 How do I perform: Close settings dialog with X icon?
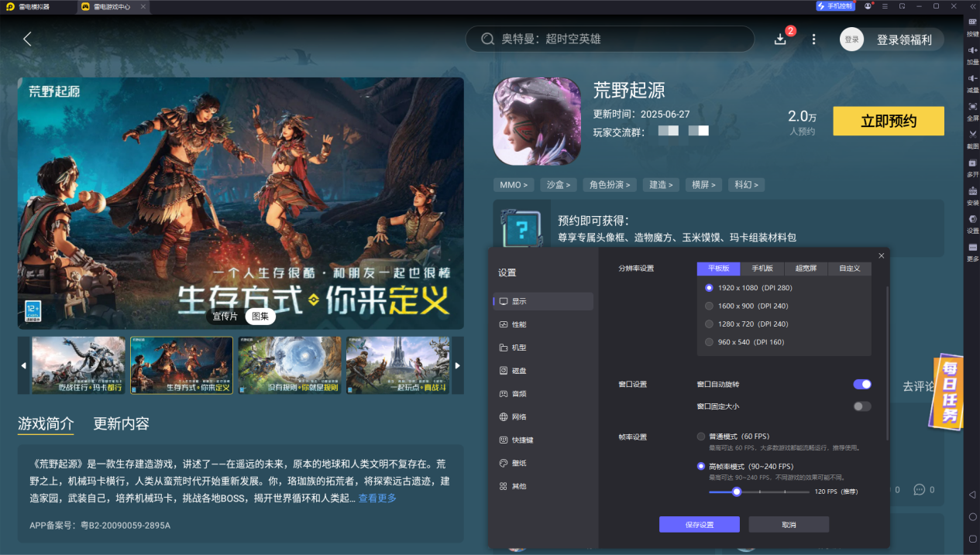(x=881, y=255)
